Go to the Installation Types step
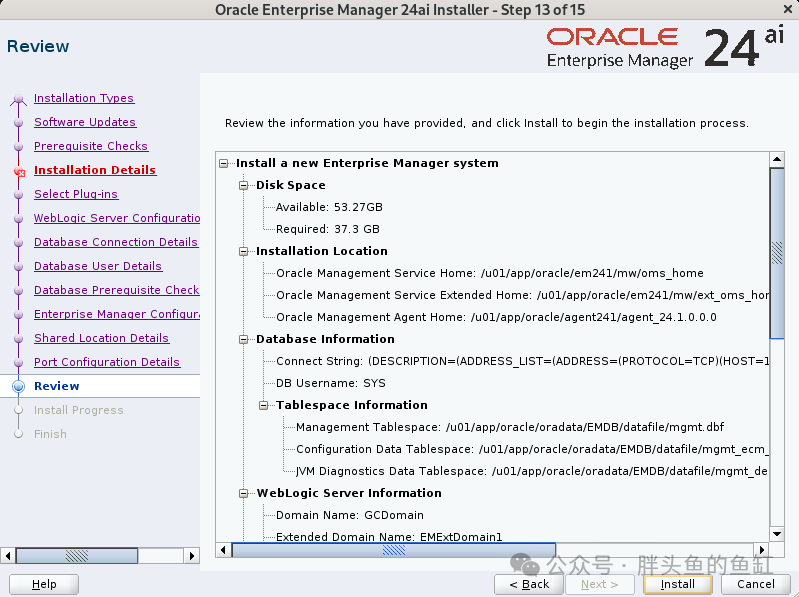Screen dimensions: 799x597 (x=84, y=98)
